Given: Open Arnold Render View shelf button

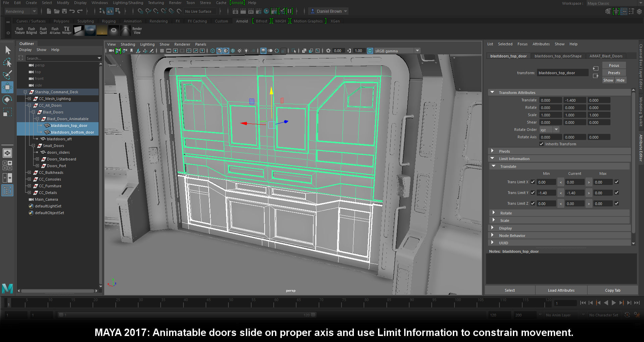Looking at the screenshot, I should tap(137, 31).
